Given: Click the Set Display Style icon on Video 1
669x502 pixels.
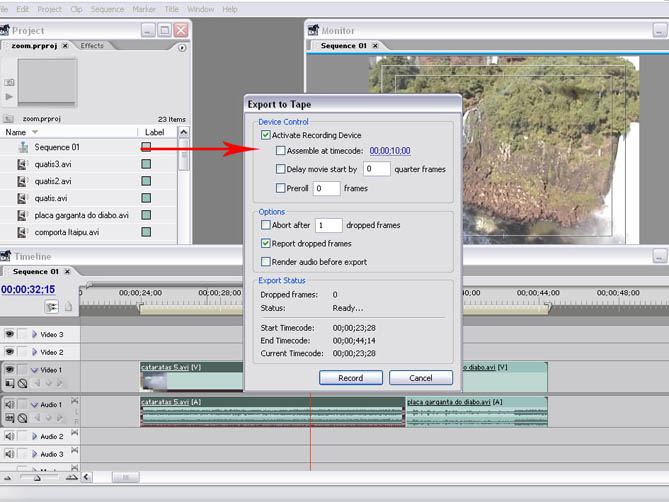Looking at the screenshot, I should 9,384.
